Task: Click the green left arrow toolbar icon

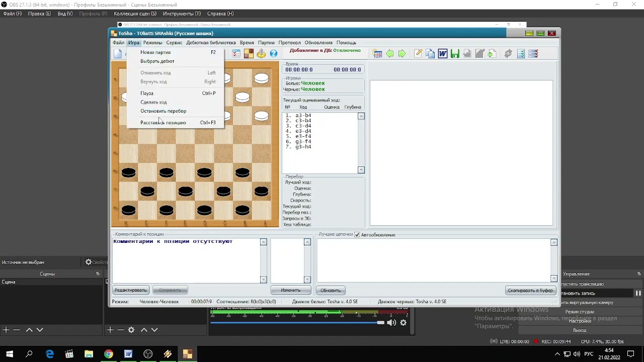Action: (x=389, y=54)
